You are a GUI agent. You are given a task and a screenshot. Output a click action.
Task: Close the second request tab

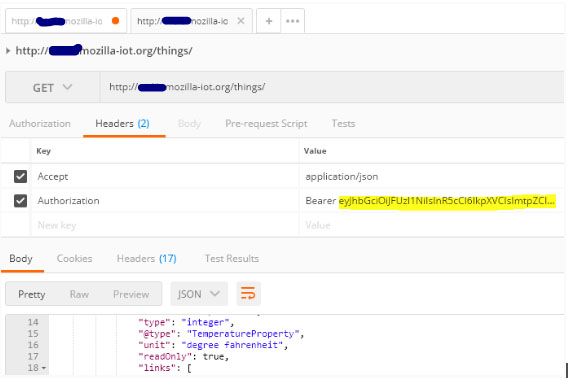click(x=241, y=21)
